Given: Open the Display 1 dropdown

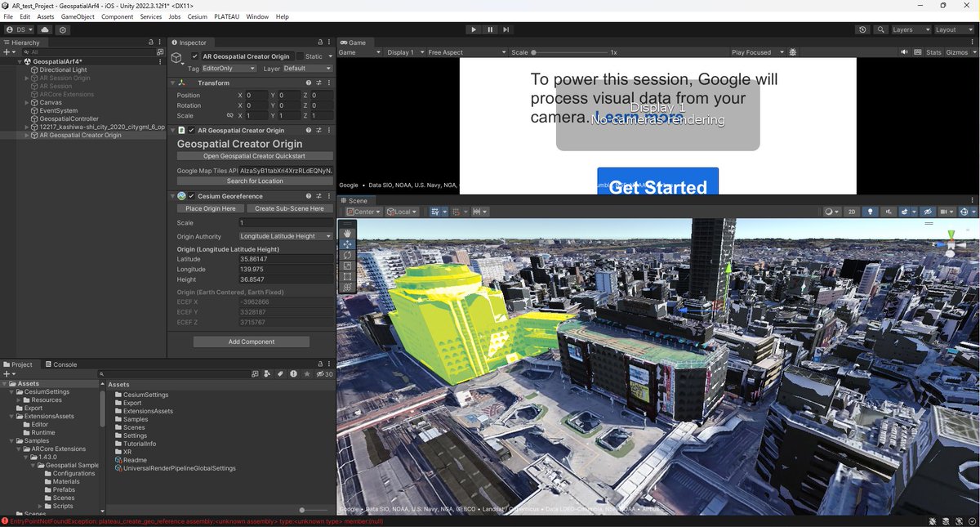Looking at the screenshot, I should (x=405, y=52).
